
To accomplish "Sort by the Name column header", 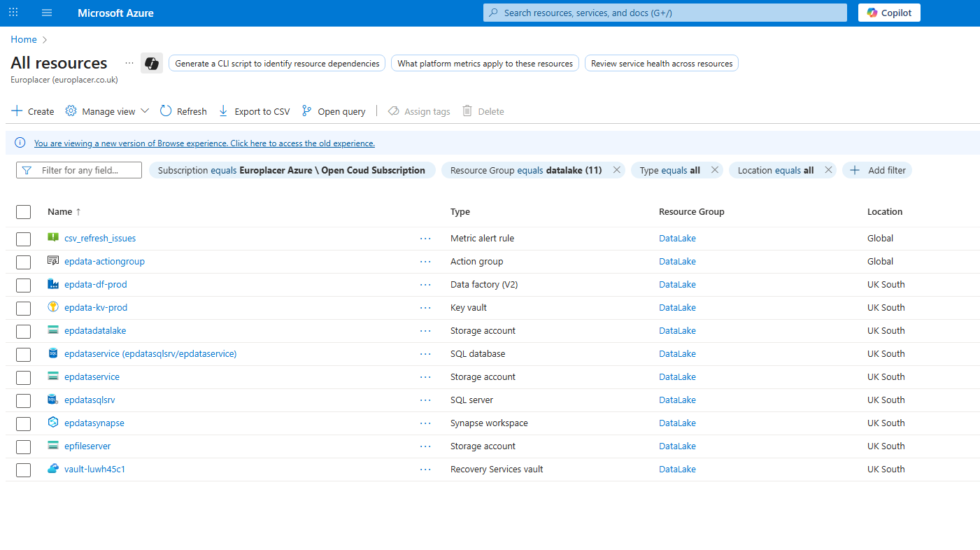I will pyautogui.click(x=60, y=211).
